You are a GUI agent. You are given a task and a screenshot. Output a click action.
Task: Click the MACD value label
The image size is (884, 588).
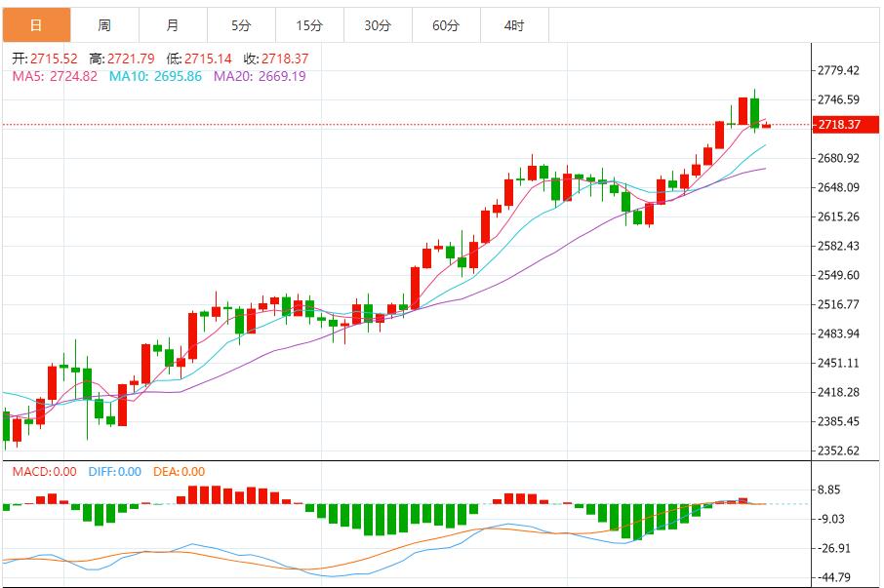pyautogui.click(x=44, y=472)
